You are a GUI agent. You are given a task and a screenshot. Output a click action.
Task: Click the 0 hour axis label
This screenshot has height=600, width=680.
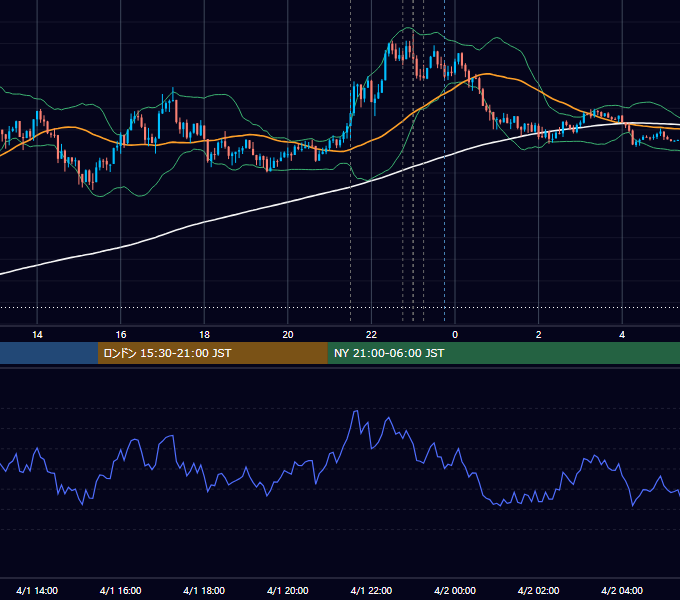[455, 335]
